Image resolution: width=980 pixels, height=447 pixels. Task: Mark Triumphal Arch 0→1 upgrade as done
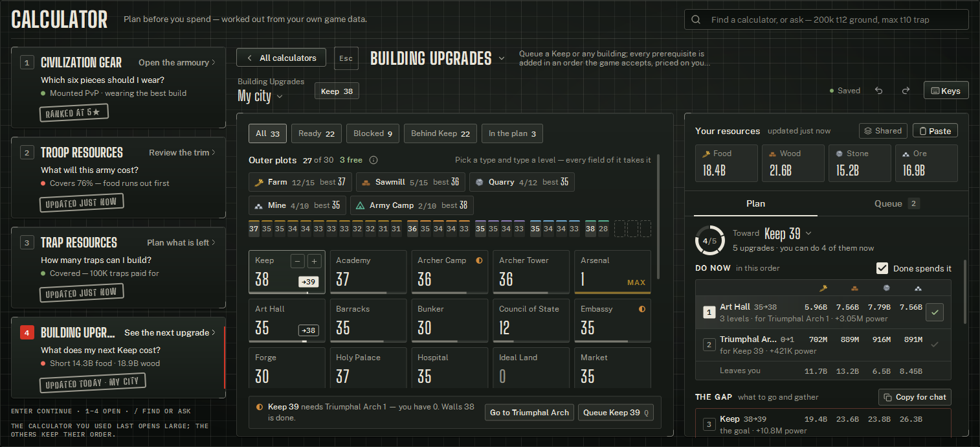click(x=934, y=345)
